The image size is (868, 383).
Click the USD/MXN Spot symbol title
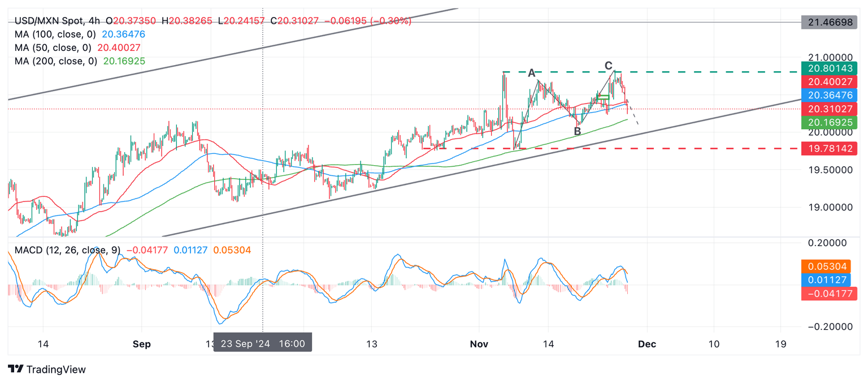tap(47, 21)
